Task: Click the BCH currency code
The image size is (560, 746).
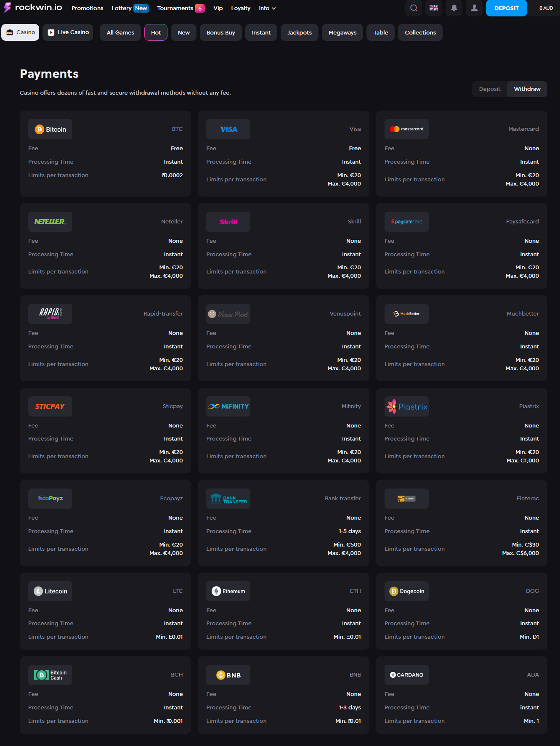Action: point(177,675)
